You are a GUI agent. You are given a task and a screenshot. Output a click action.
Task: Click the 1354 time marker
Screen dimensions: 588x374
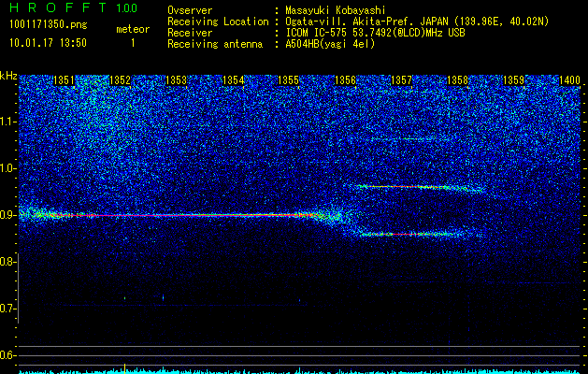click(233, 80)
